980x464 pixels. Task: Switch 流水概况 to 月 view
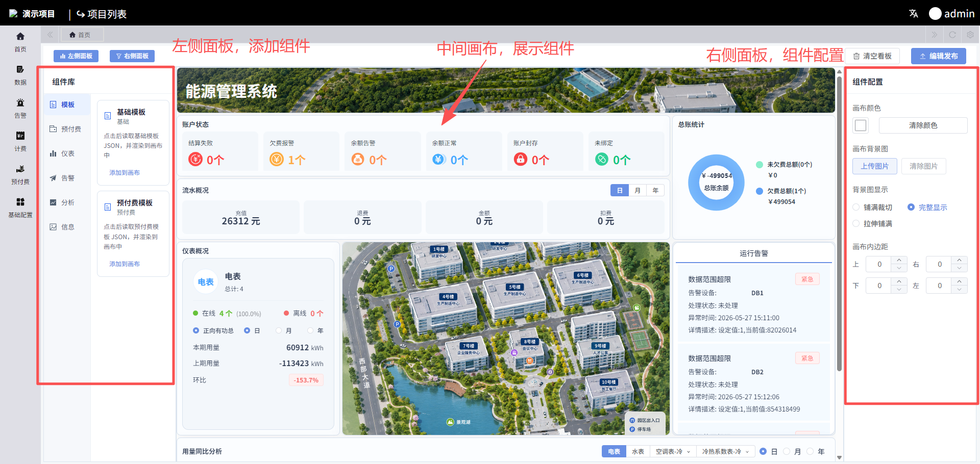pos(638,190)
